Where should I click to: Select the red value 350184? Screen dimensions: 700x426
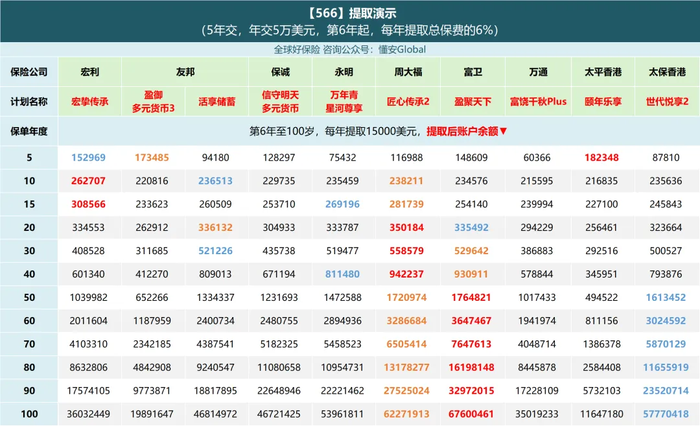point(406,227)
